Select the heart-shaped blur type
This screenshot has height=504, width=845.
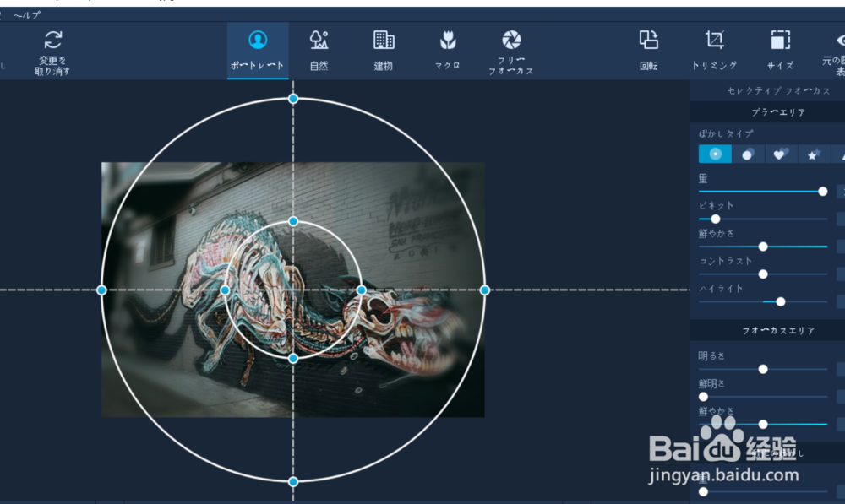(x=781, y=154)
